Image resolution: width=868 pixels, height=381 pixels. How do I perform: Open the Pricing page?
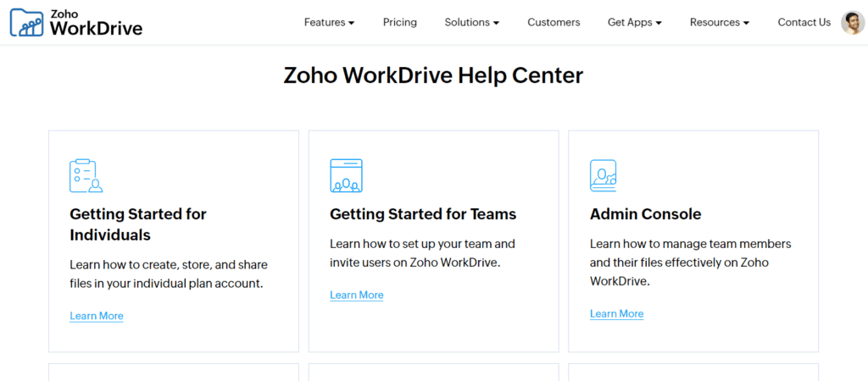point(400,23)
